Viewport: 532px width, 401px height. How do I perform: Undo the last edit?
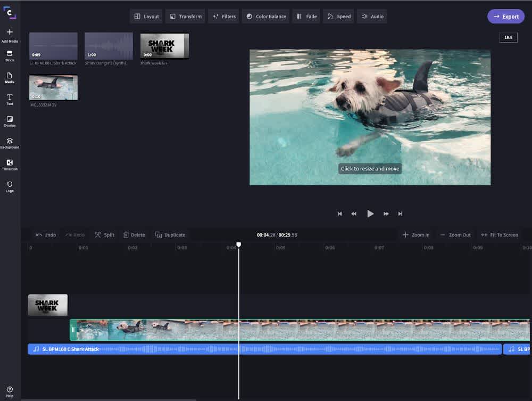(46, 235)
